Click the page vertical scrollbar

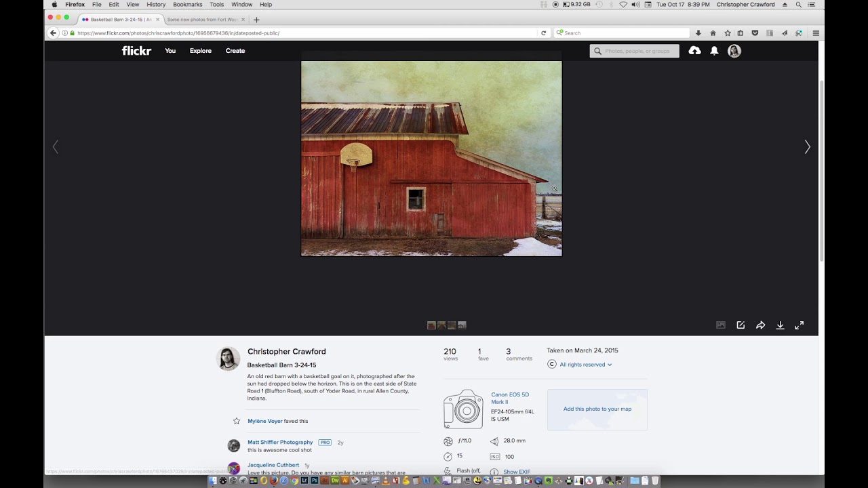pyautogui.click(x=821, y=169)
